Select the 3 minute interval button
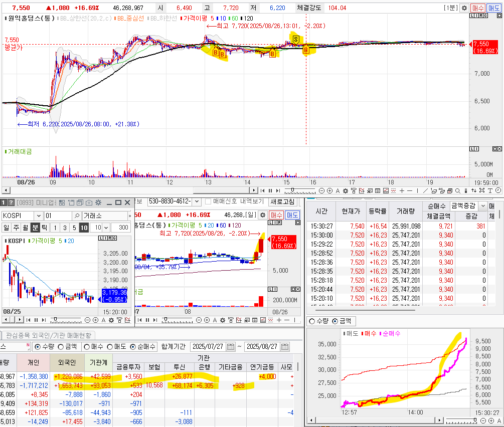 click(65, 228)
